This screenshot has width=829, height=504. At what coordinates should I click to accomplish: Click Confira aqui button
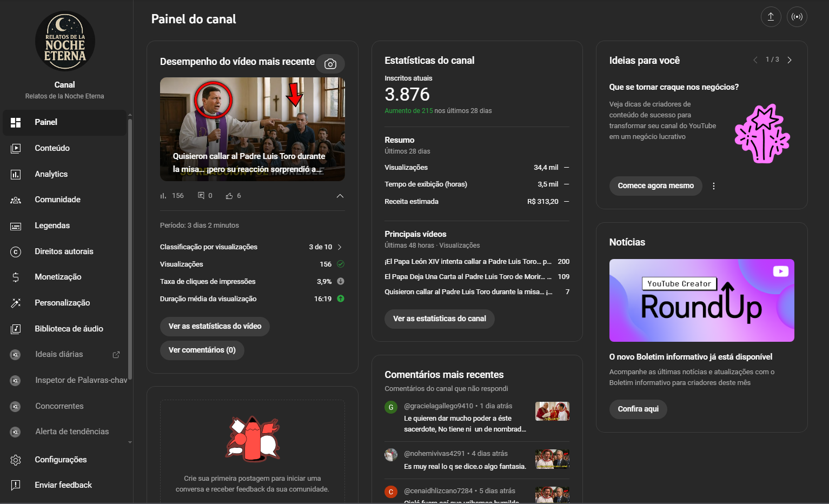[638, 409]
